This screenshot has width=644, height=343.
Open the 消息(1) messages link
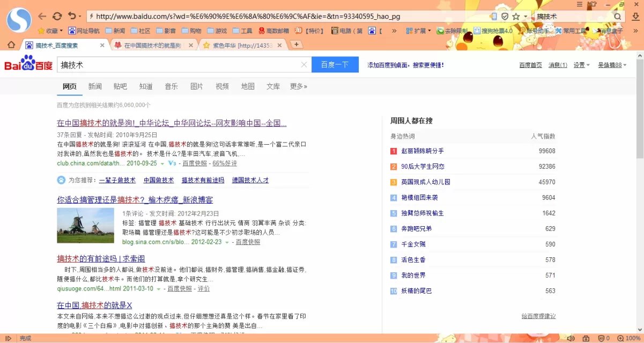point(558,65)
